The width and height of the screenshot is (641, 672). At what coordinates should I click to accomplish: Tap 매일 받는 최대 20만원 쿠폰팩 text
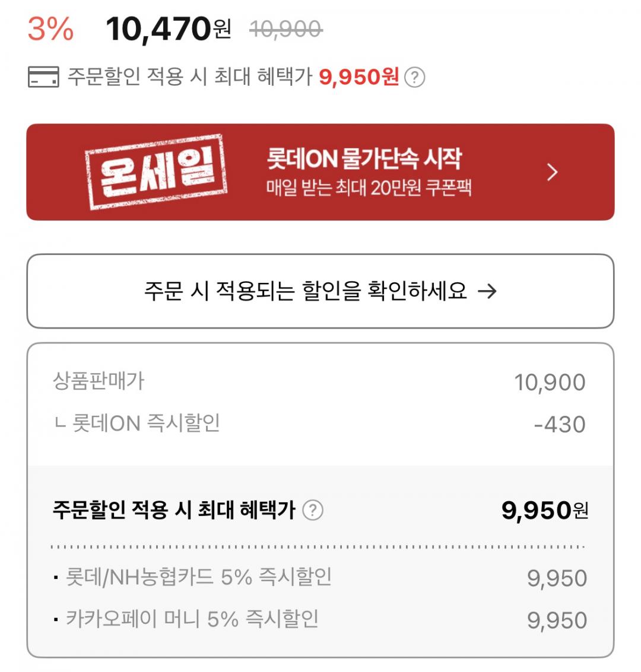point(369,188)
